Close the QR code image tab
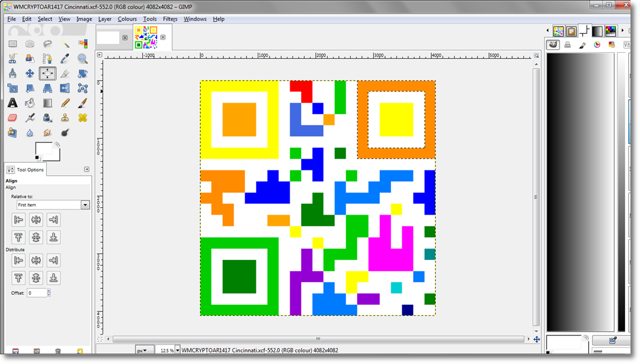Viewport: 640px width, 364px height. [x=163, y=37]
